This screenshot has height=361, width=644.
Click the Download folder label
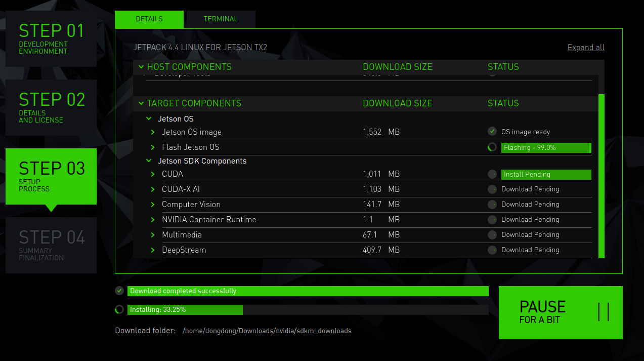point(145,331)
